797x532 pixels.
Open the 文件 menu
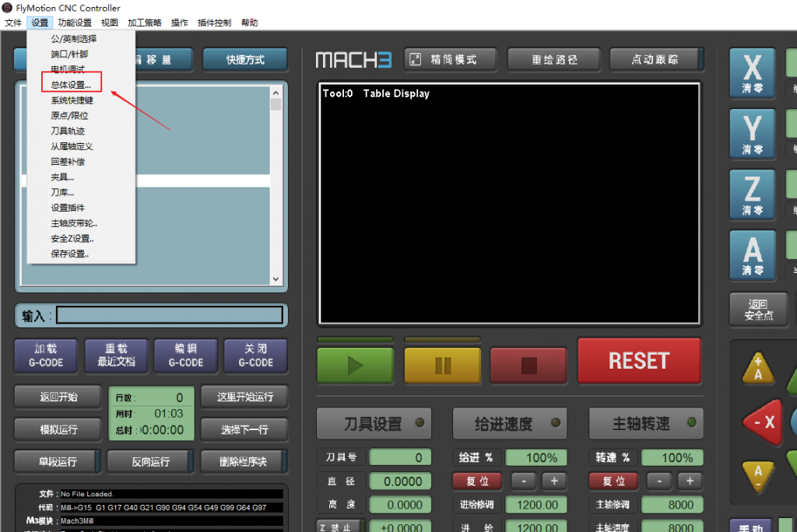13,23
